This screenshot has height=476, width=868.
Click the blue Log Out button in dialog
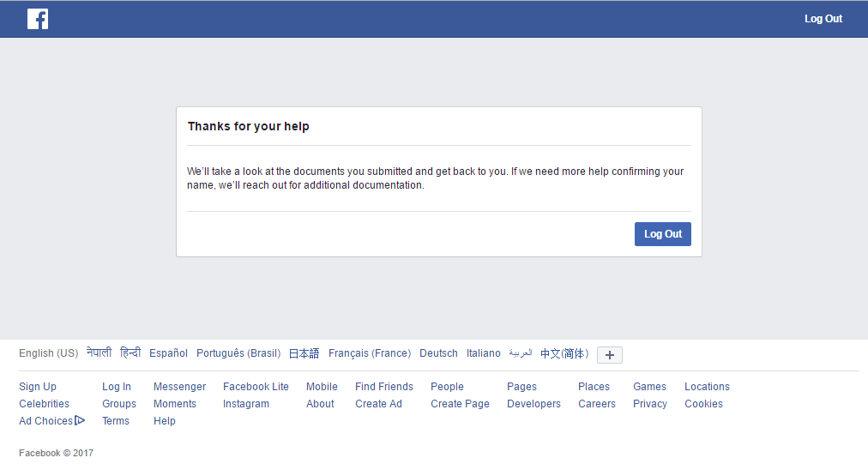(x=663, y=234)
